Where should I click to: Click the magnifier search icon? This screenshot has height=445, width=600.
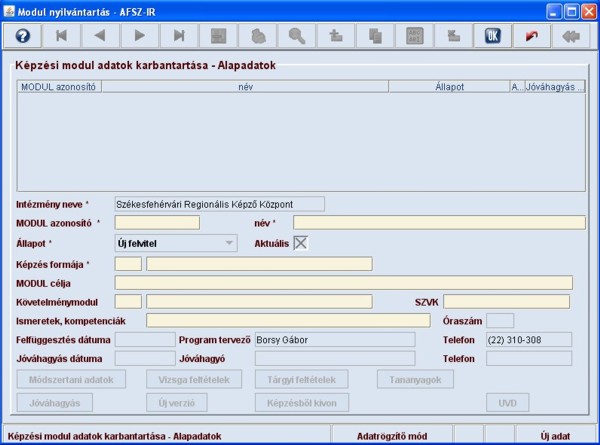(296, 35)
